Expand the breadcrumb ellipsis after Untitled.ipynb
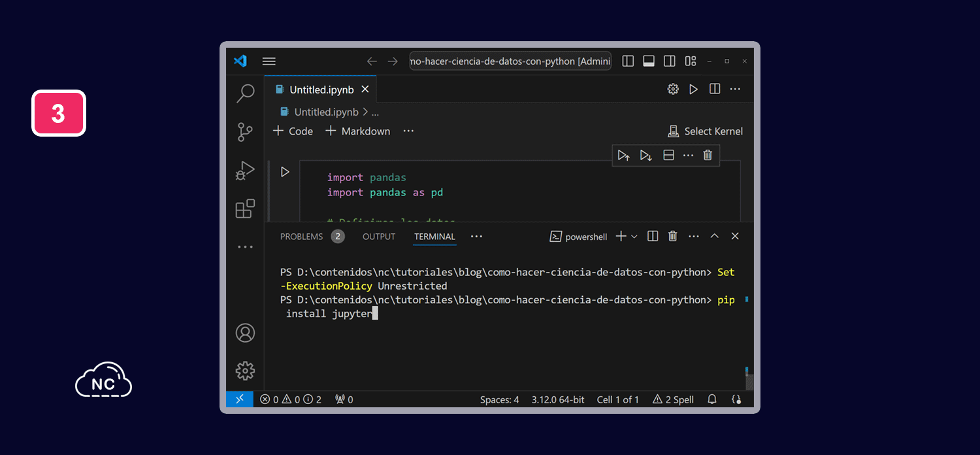Image resolution: width=980 pixels, height=455 pixels. [375, 112]
